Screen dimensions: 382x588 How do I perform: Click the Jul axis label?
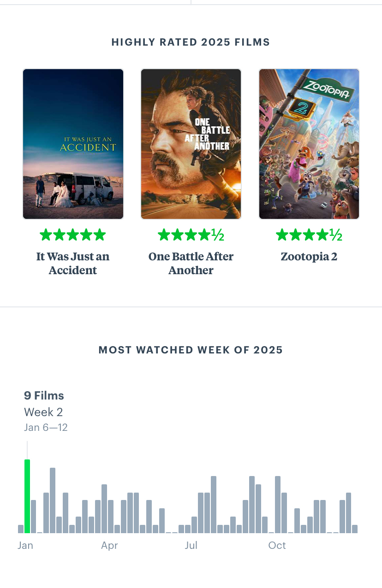(x=191, y=546)
